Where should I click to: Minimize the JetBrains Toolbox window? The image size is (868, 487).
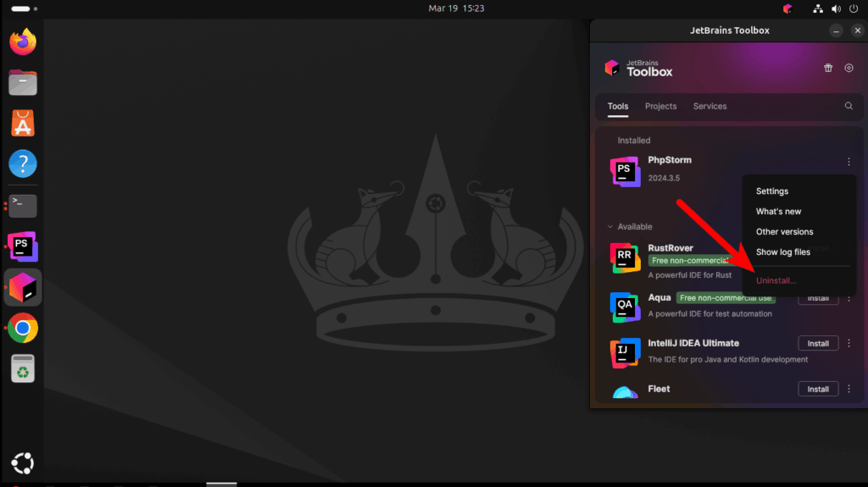(836, 30)
